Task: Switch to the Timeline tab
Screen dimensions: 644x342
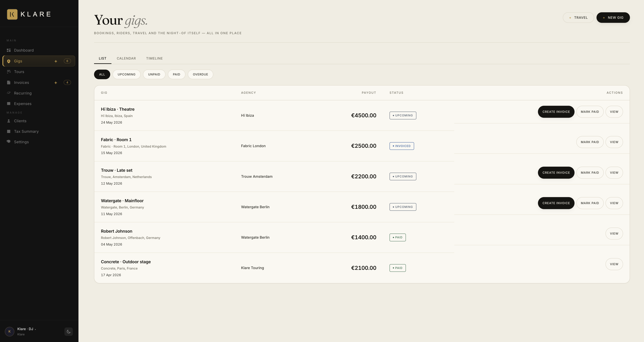Action: 154,58
